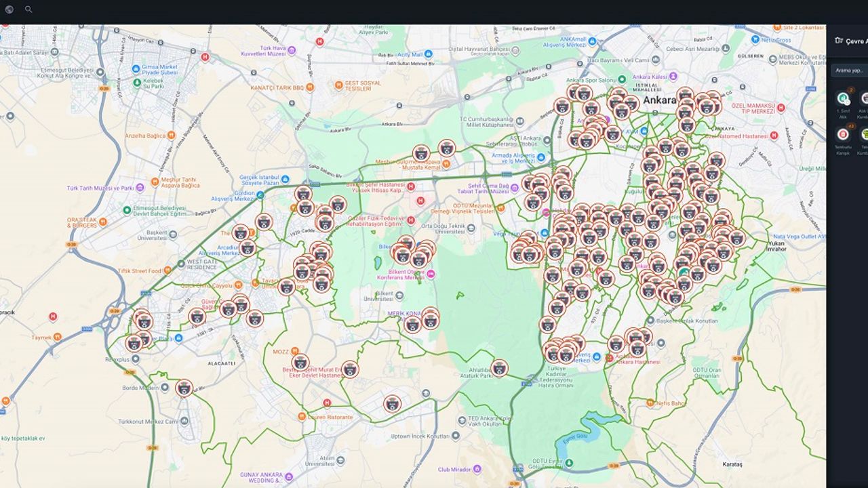Open the Gimsa Market Piyade Şubesi pin
Image resolution: width=868 pixels, height=488 pixels.
coord(136,68)
